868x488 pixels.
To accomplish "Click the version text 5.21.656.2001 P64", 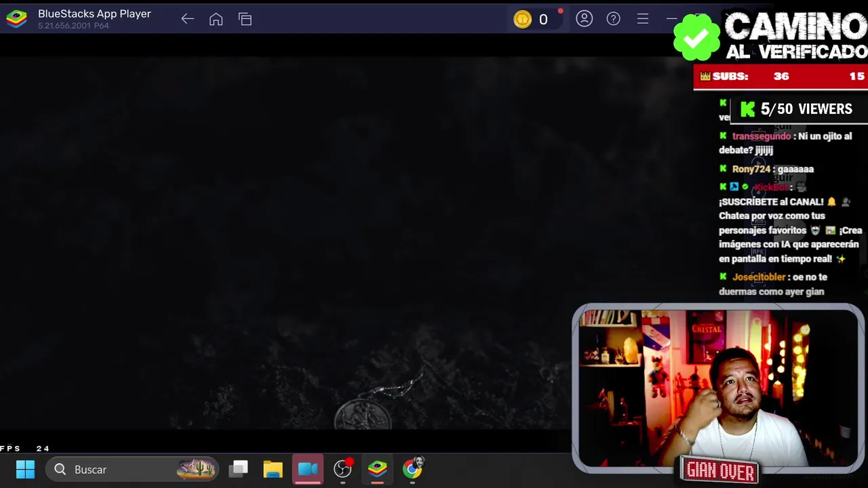I will 73,26.
